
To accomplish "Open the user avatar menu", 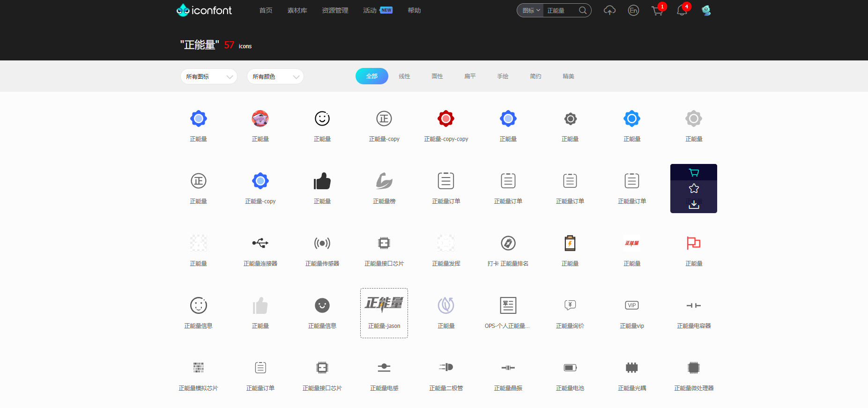I will tap(706, 10).
